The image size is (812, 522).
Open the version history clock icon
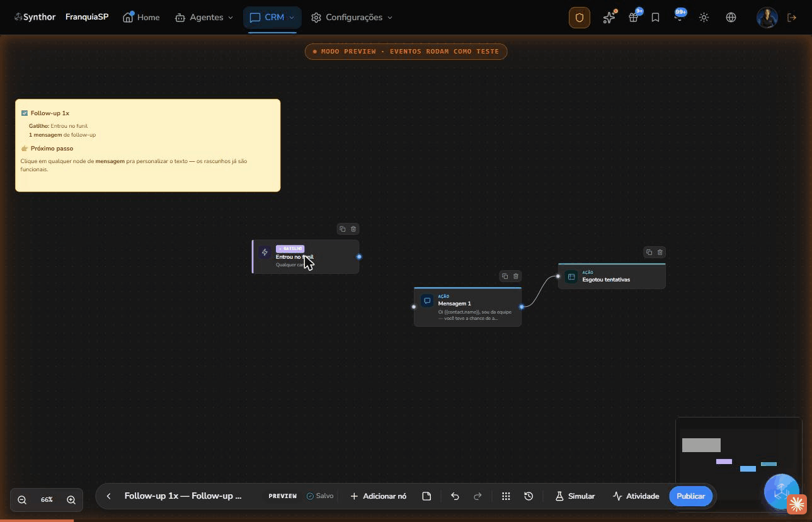coord(529,496)
